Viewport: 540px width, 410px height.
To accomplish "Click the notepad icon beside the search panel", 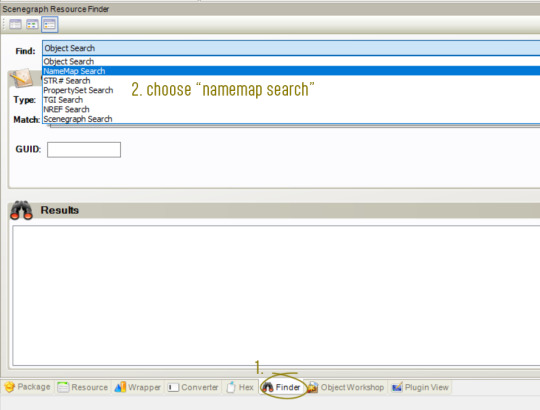I will pos(21,78).
